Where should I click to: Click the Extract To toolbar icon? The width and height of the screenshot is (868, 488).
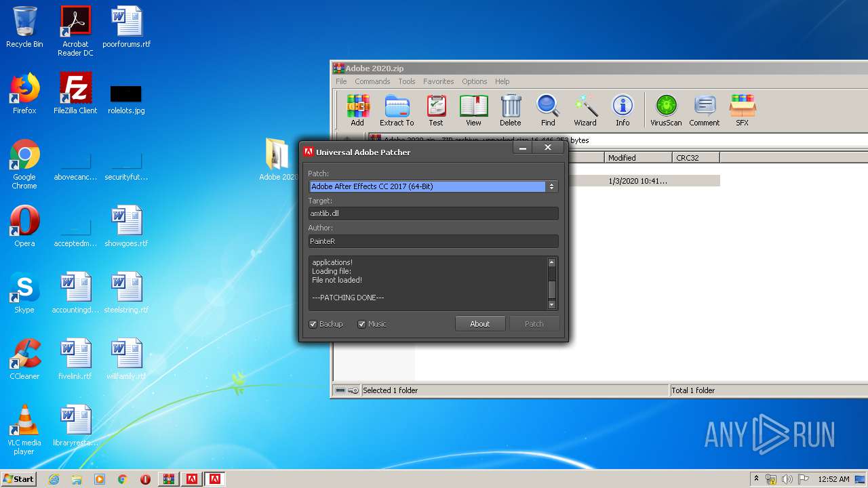[397, 110]
